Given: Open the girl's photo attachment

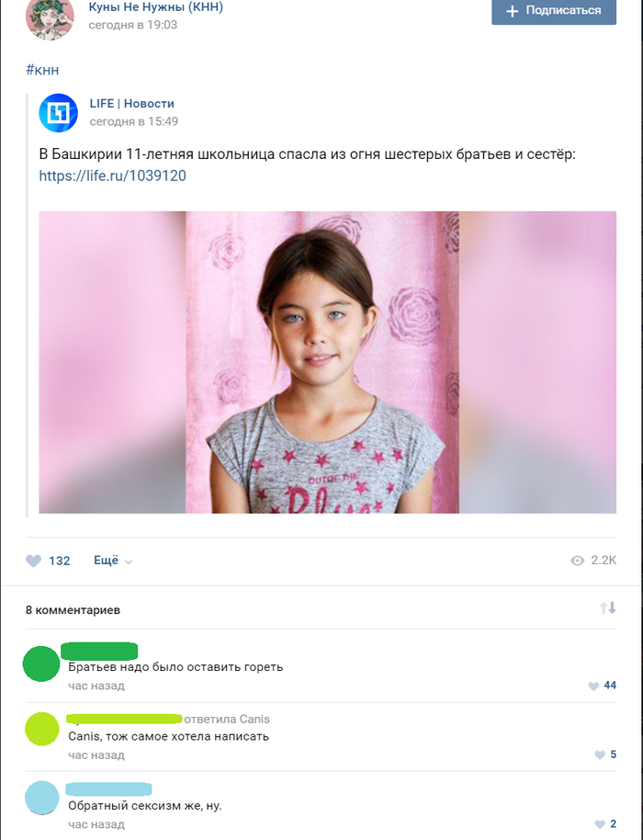Looking at the screenshot, I should (328, 362).
